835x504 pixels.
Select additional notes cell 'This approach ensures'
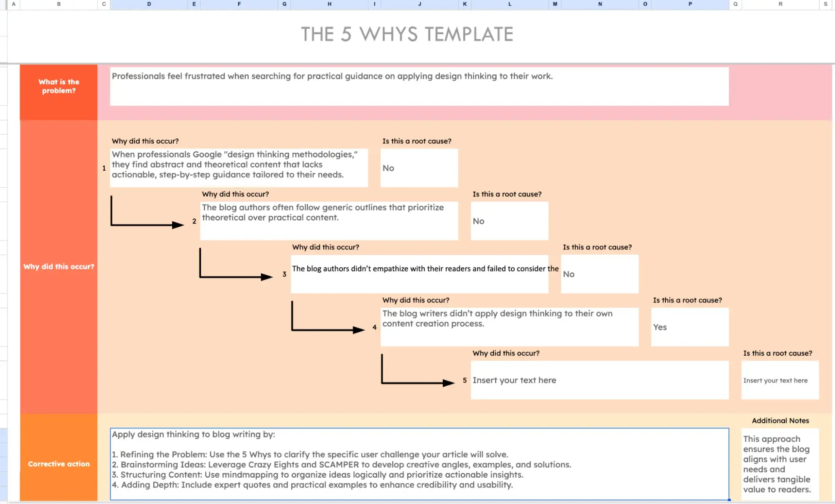[x=780, y=464]
